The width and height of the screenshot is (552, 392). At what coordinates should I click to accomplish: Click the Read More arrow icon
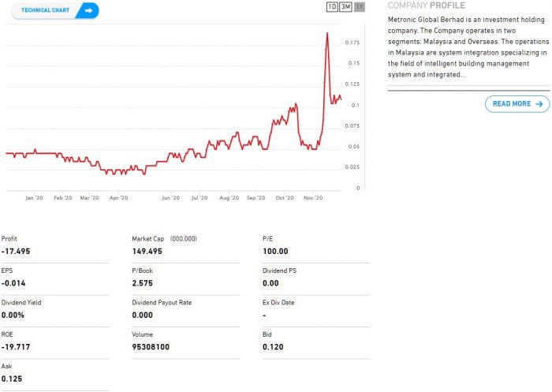click(539, 103)
